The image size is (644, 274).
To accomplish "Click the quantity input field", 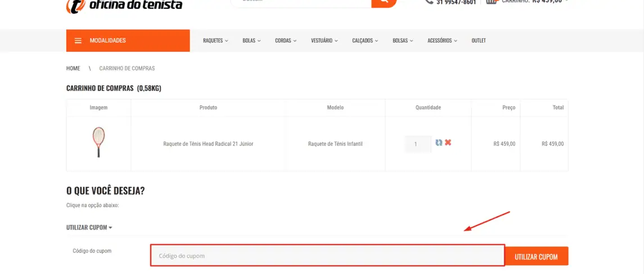I will tap(418, 144).
